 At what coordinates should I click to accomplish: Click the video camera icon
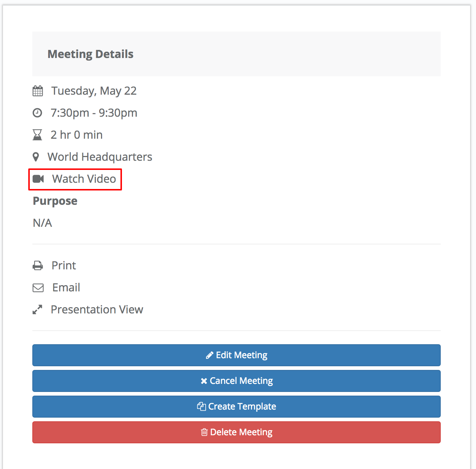tap(38, 179)
